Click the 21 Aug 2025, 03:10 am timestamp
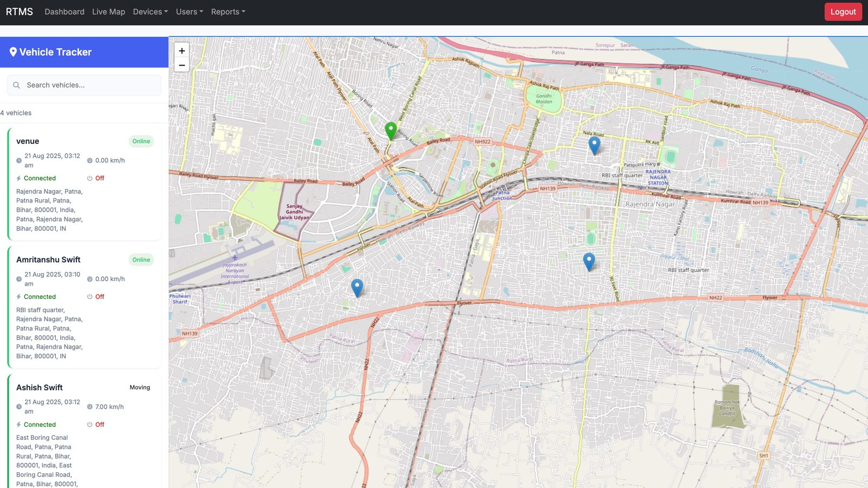The image size is (868, 488). pos(52,279)
